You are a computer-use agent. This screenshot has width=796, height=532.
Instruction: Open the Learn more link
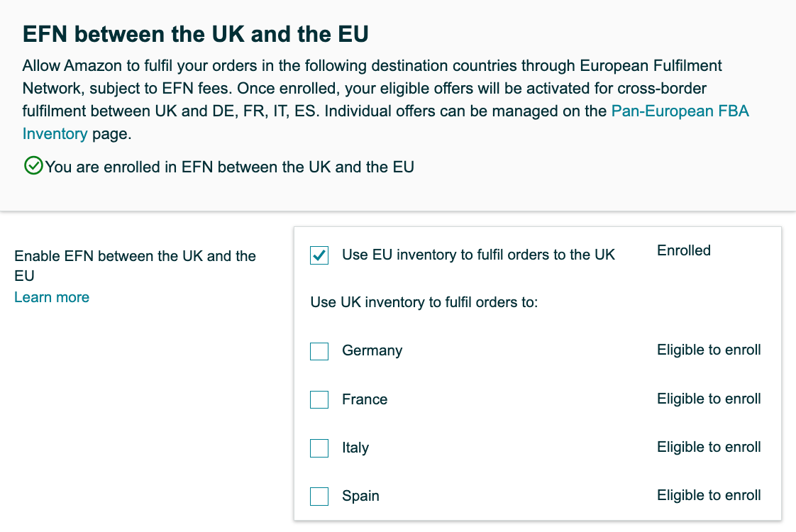pos(52,297)
